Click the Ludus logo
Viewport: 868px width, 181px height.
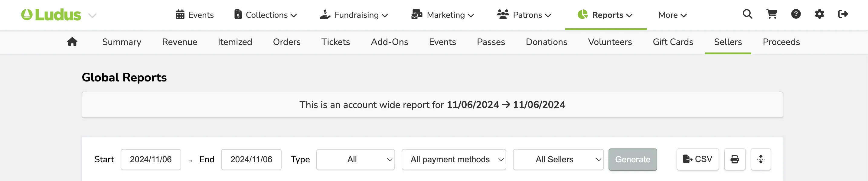click(51, 15)
